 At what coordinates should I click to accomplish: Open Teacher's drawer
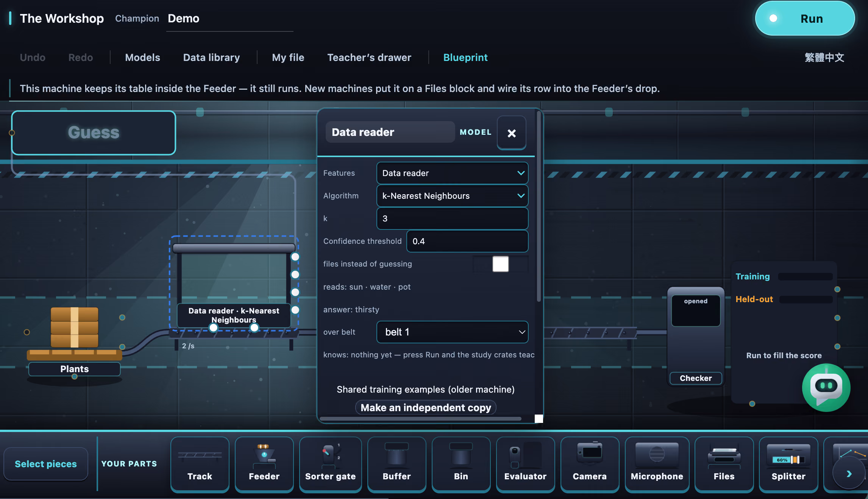click(x=369, y=58)
